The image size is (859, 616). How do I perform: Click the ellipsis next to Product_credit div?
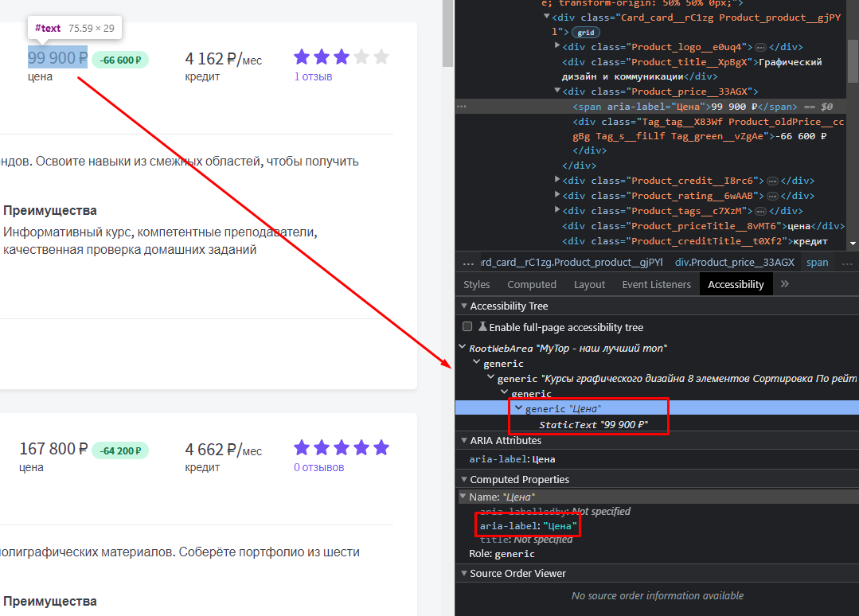pyautogui.click(x=772, y=181)
